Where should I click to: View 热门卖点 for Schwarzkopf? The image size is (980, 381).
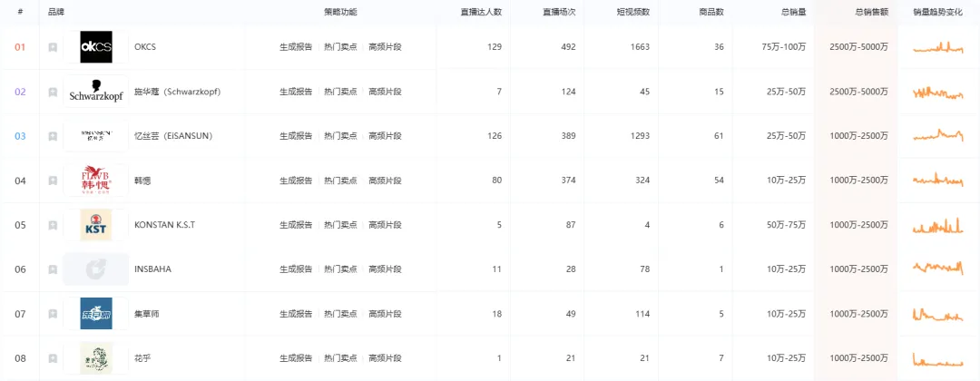pyautogui.click(x=340, y=92)
